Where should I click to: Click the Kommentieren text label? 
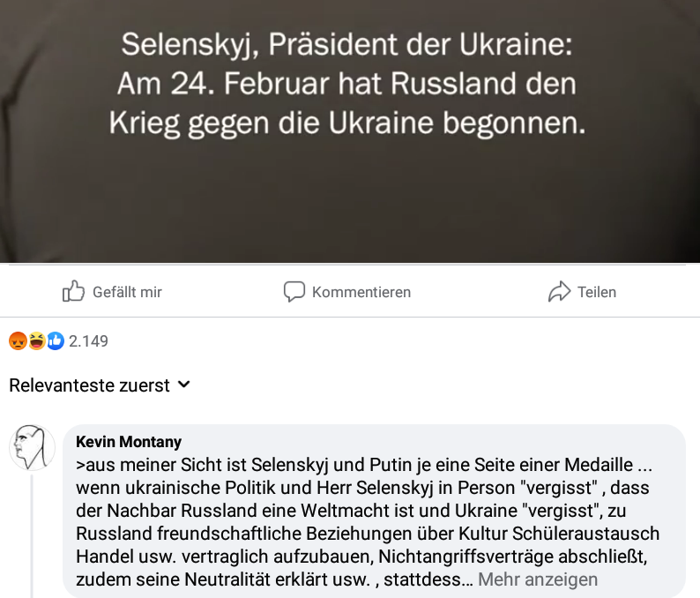(x=361, y=292)
